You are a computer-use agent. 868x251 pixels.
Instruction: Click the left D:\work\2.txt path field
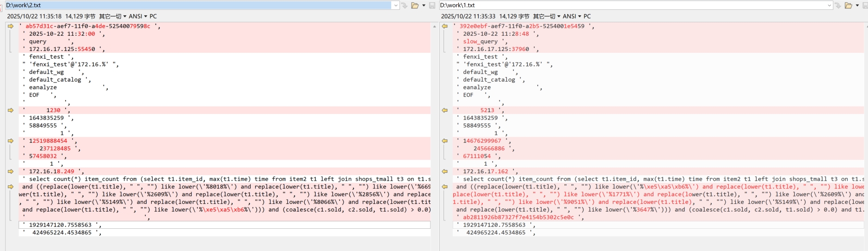(198, 6)
